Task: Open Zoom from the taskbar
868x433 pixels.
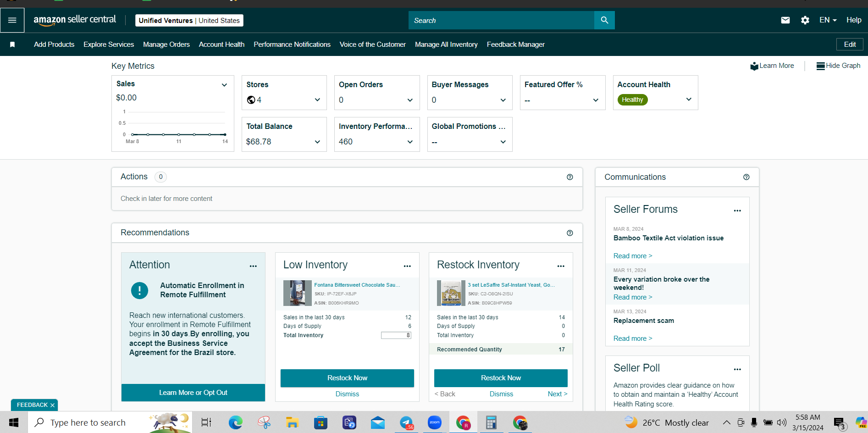Action: tap(435, 422)
